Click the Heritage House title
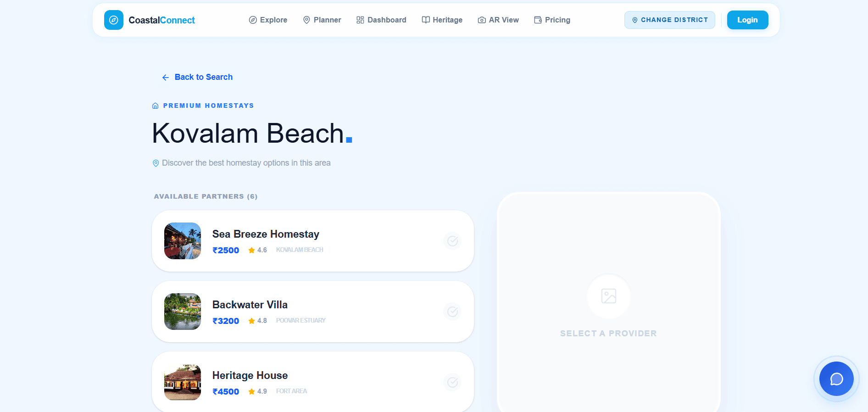Image resolution: width=868 pixels, height=412 pixels. coord(250,375)
